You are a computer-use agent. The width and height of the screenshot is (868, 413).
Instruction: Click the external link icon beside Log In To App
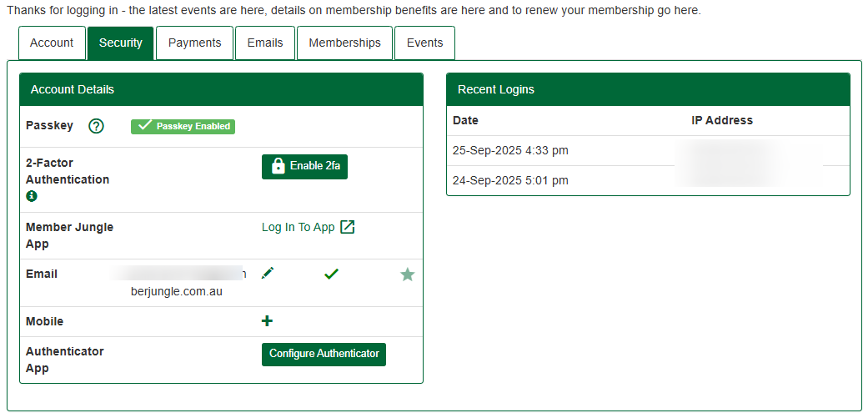click(348, 227)
